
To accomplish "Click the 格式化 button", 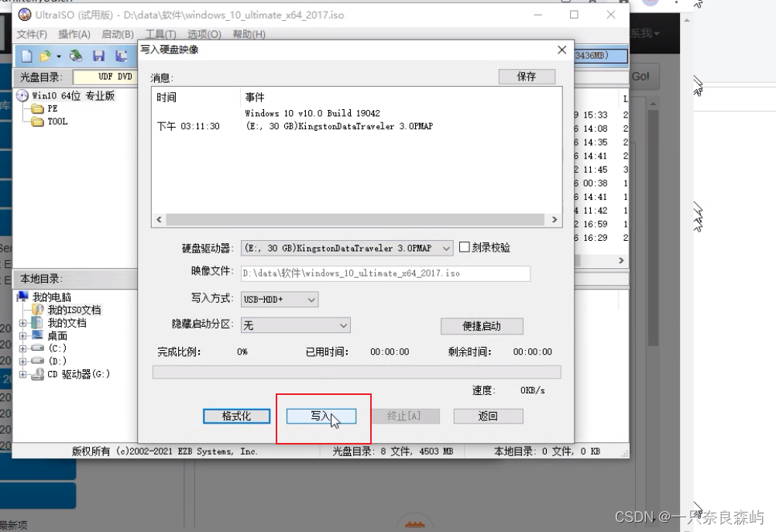I will click(x=236, y=416).
